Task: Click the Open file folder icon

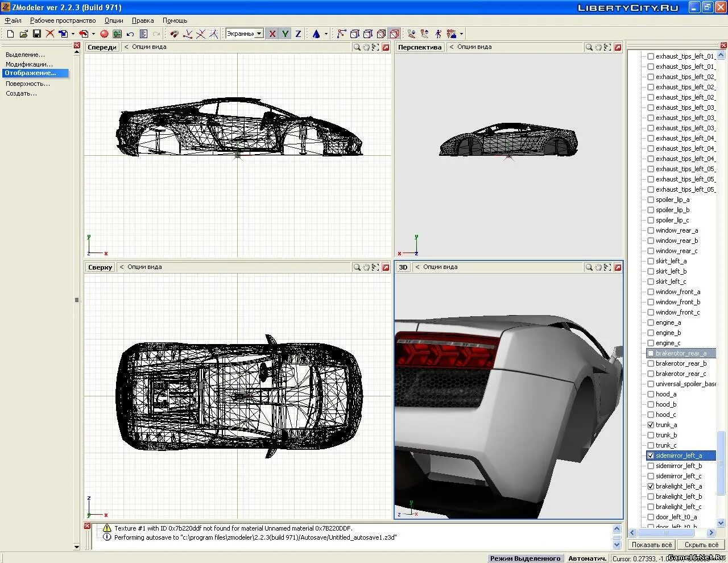Action: coord(23,34)
